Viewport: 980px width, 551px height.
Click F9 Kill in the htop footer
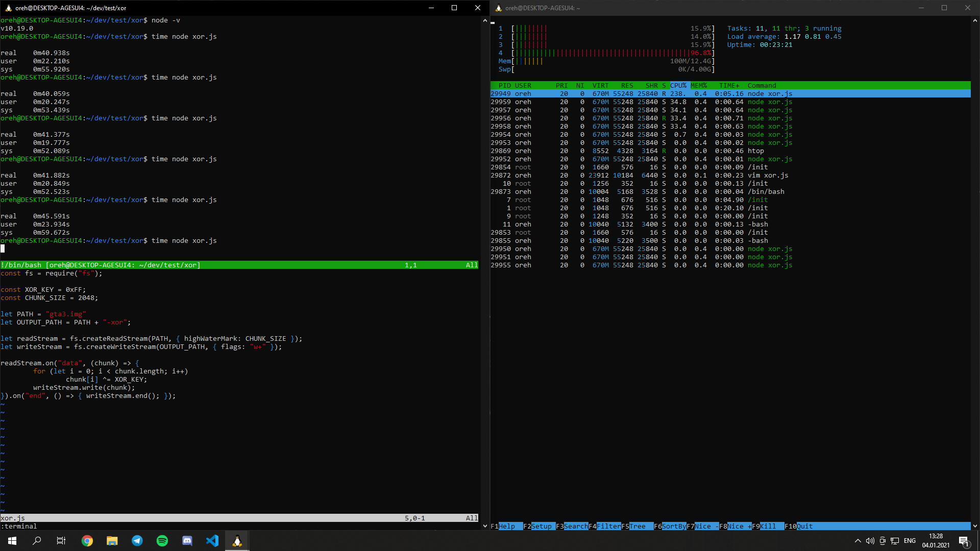point(768,526)
